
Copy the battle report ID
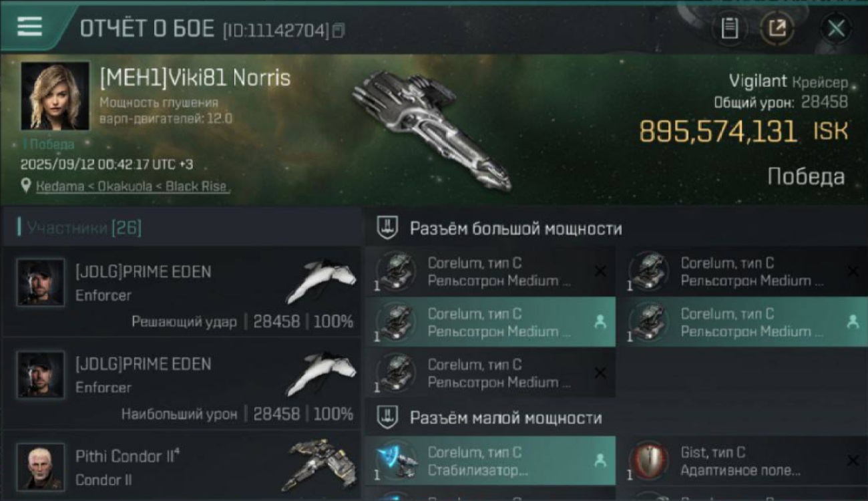[x=339, y=30]
